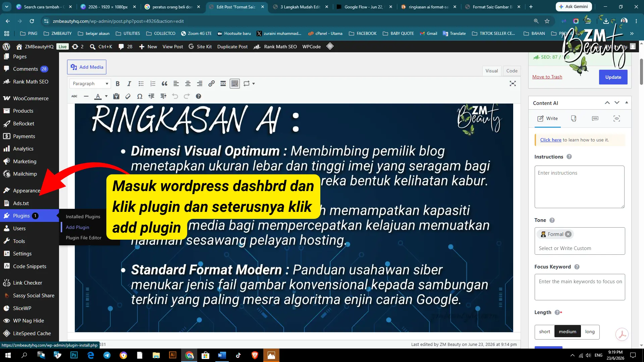This screenshot has width=644, height=362.
Task: Open the text color picker arrow
Action: (106, 97)
